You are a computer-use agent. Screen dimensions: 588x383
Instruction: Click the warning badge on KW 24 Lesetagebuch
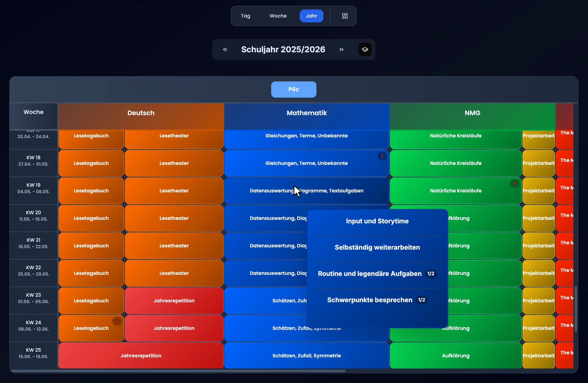pyautogui.click(x=117, y=321)
